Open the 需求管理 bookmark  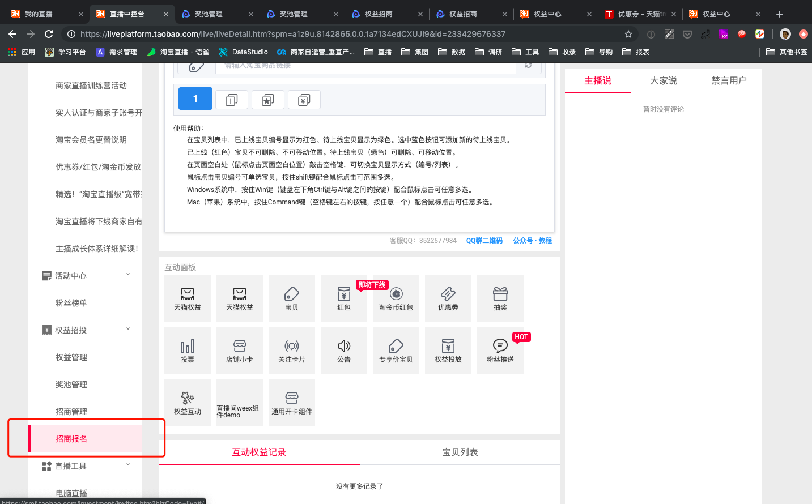[x=116, y=52]
